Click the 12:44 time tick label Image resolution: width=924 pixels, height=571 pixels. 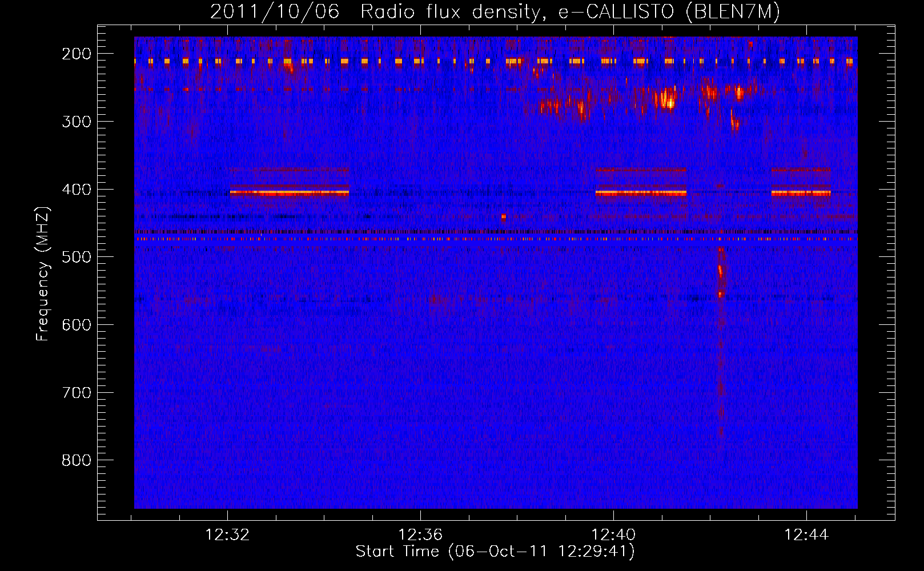(x=806, y=535)
